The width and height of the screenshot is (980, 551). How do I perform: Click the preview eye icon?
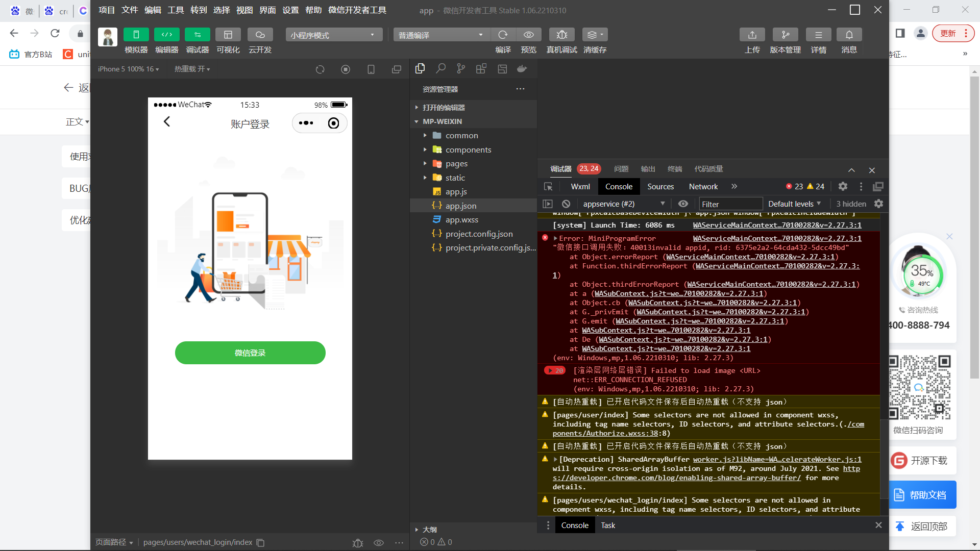529,35
